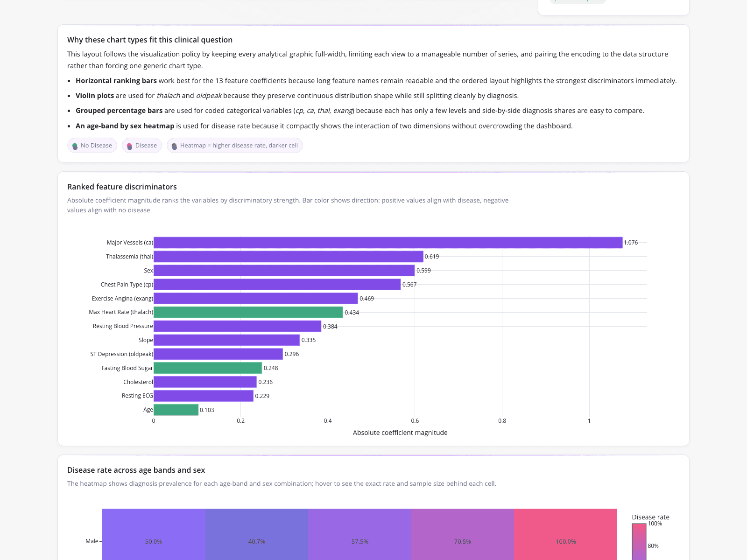Click the Fasting Blood Sugar label
Screen dimensions: 747x560
127,368
